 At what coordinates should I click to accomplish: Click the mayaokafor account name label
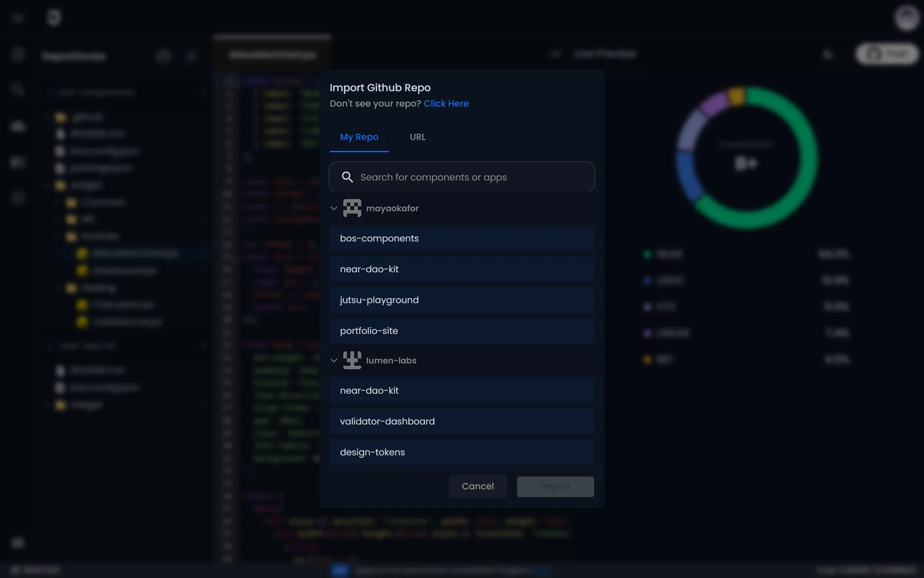tap(392, 209)
